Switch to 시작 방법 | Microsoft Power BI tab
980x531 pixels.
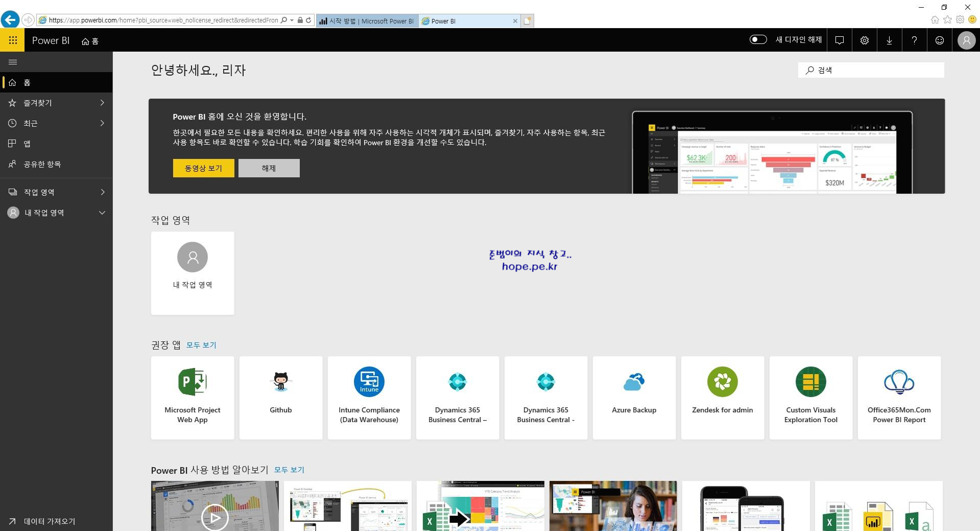367,21
